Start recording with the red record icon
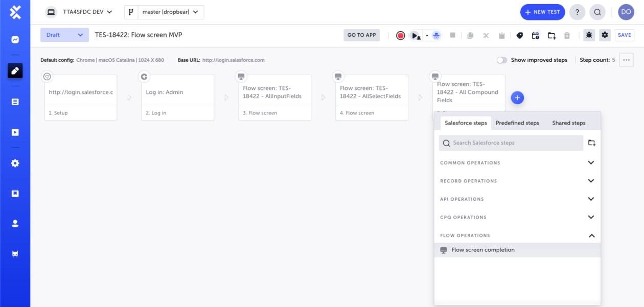Screen dimensions: 644x307 (400, 35)
